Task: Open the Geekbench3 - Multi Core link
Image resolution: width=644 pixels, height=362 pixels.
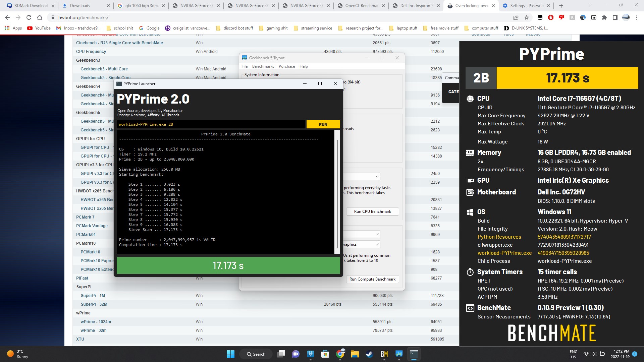Action: point(104,69)
